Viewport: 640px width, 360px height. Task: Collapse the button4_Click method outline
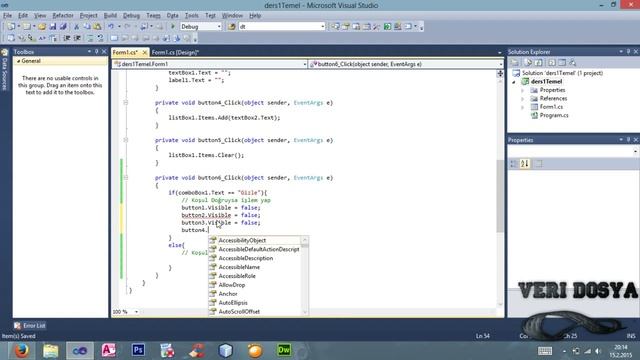pos(126,103)
